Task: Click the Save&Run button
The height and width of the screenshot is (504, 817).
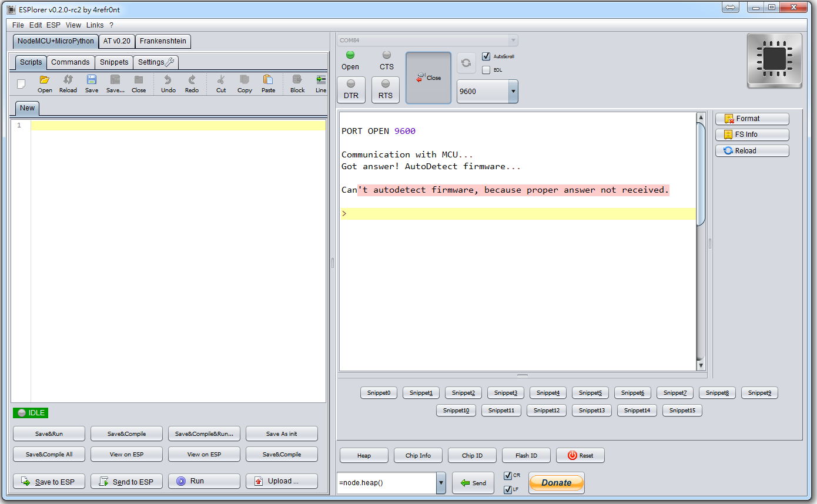Action: coord(49,434)
